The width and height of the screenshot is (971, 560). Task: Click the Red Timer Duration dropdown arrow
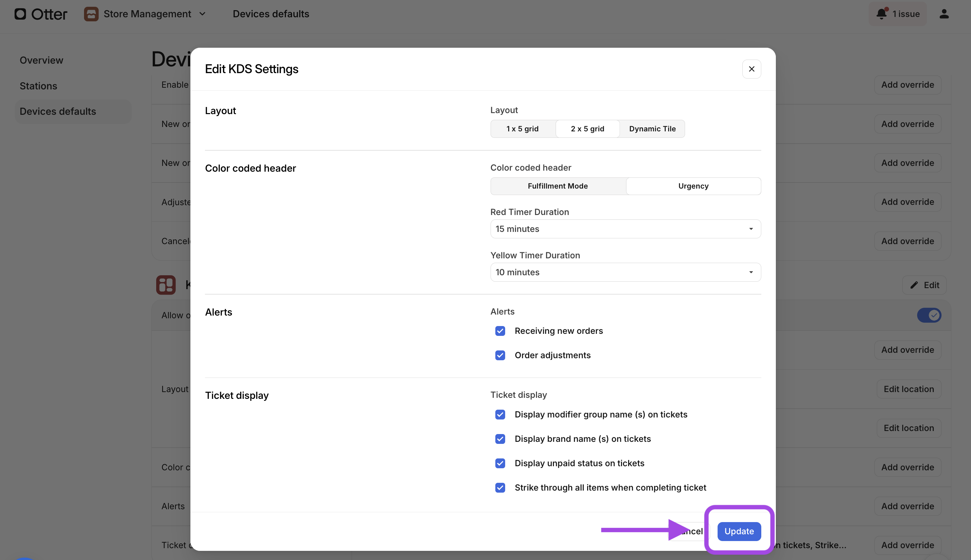coord(750,229)
